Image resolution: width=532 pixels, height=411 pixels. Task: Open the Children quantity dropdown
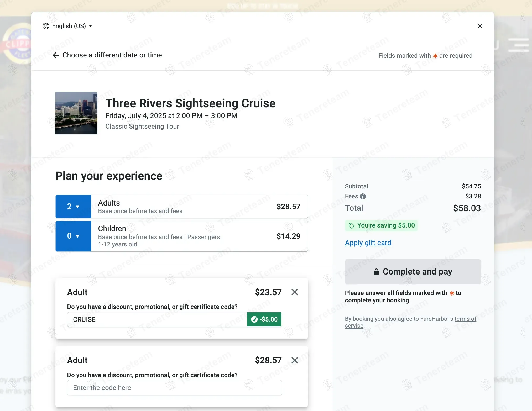pyautogui.click(x=73, y=236)
